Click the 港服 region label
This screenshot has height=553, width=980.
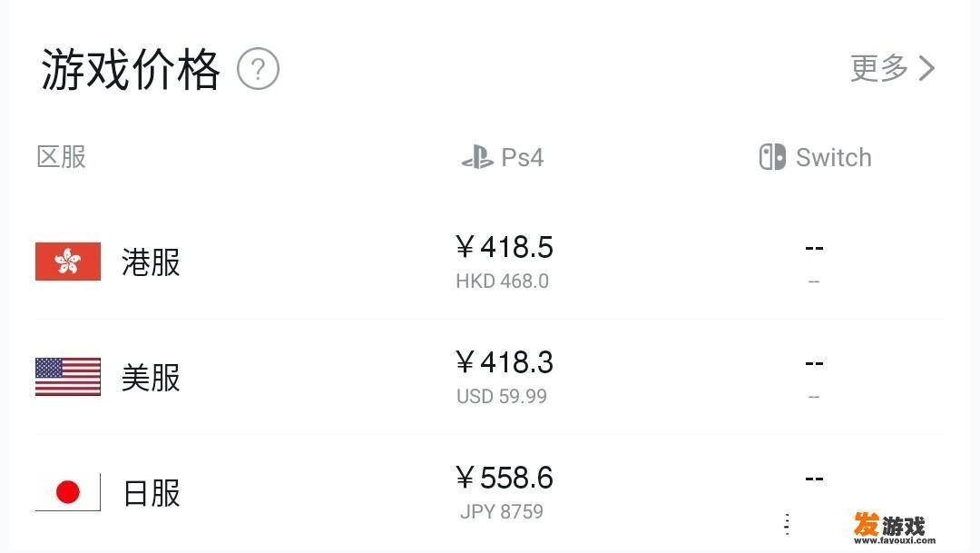click(x=151, y=262)
